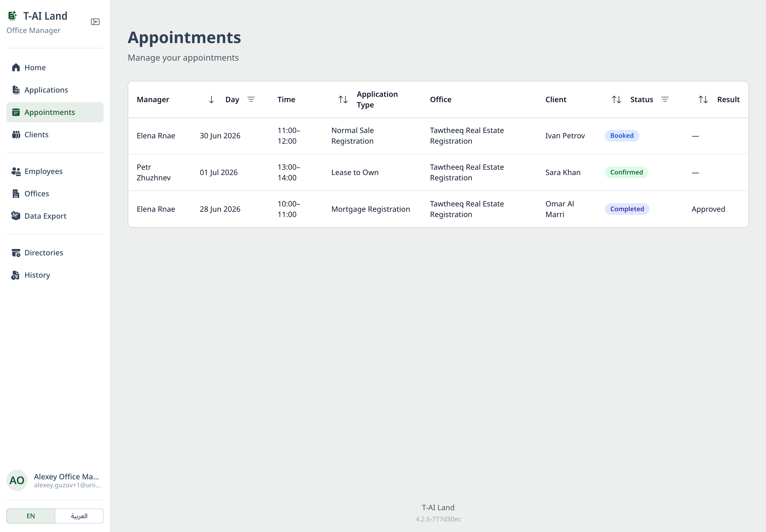Screen dimensions: 766x532
Task: Click the Completed status badge
Action: [627, 209]
